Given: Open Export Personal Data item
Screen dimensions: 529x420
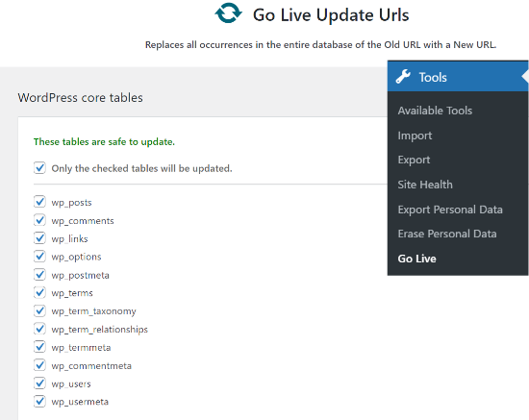Looking at the screenshot, I should (450, 210).
